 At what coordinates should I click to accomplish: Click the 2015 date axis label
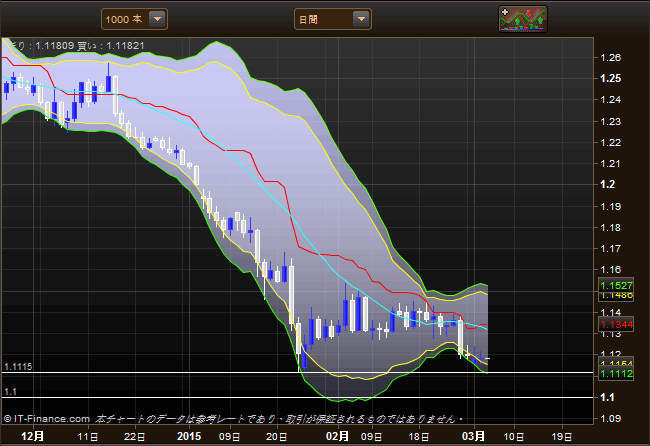pyautogui.click(x=189, y=436)
